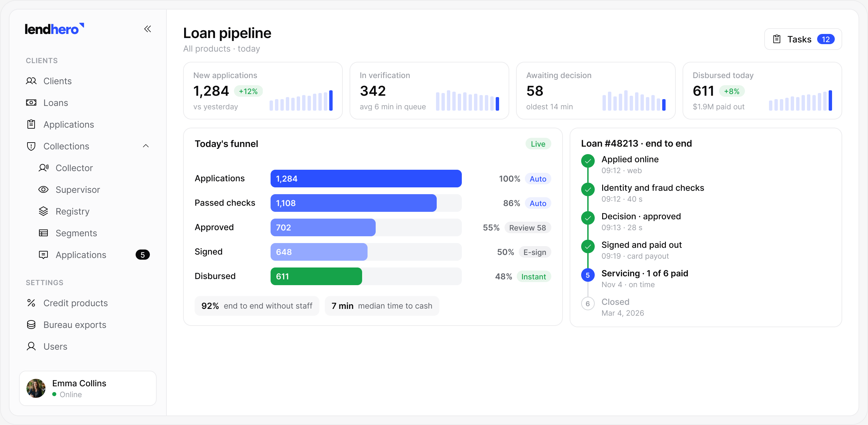The width and height of the screenshot is (868, 425).
Task: Click the chat icon for Collections Applications
Action: [43, 255]
